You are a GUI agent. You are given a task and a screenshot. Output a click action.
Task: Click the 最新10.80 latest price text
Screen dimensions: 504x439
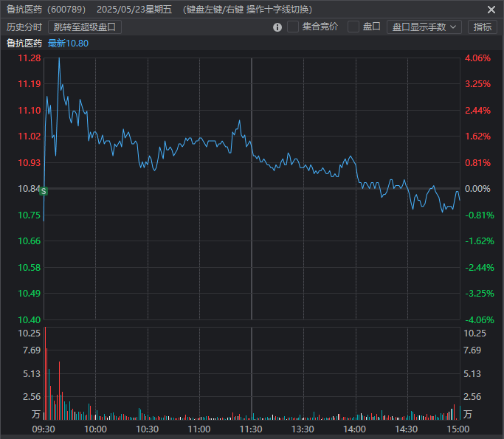click(x=68, y=43)
